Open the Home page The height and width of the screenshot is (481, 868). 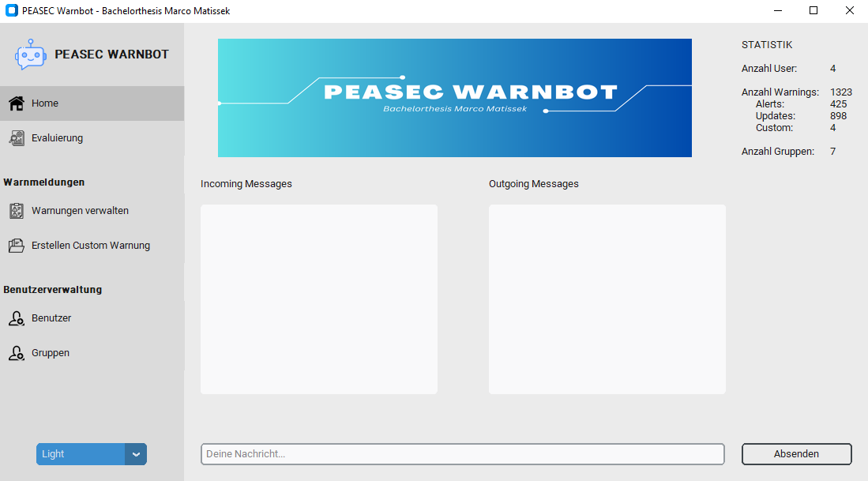click(92, 103)
